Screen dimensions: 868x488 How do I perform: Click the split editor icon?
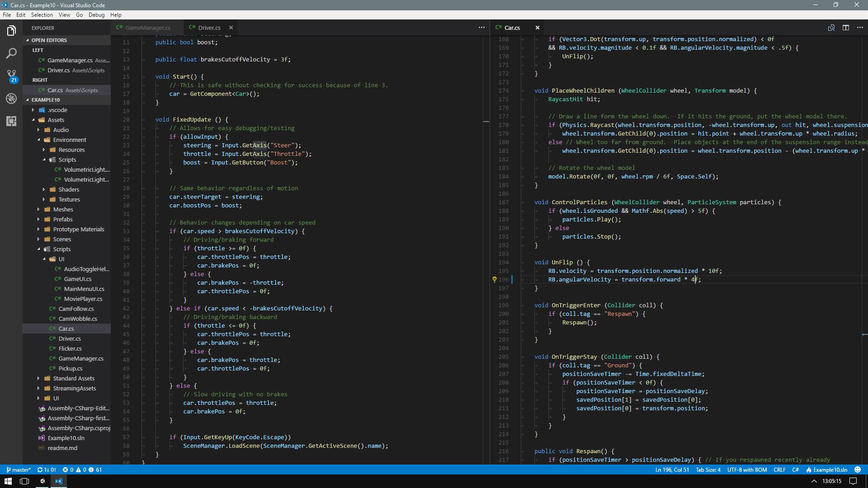[x=845, y=28]
